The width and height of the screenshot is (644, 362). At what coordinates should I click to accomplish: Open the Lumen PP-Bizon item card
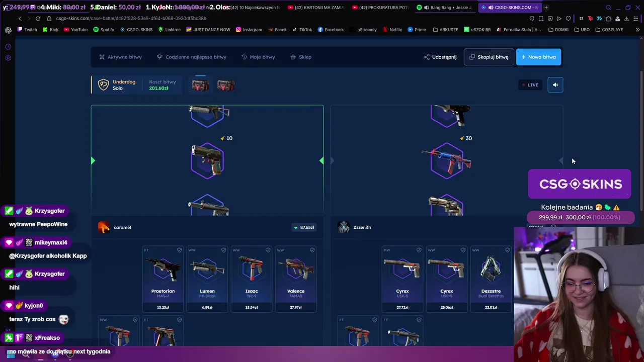pos(207,279)
